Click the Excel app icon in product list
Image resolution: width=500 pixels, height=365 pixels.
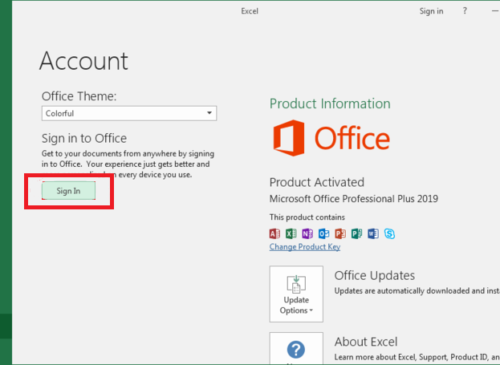291,234
